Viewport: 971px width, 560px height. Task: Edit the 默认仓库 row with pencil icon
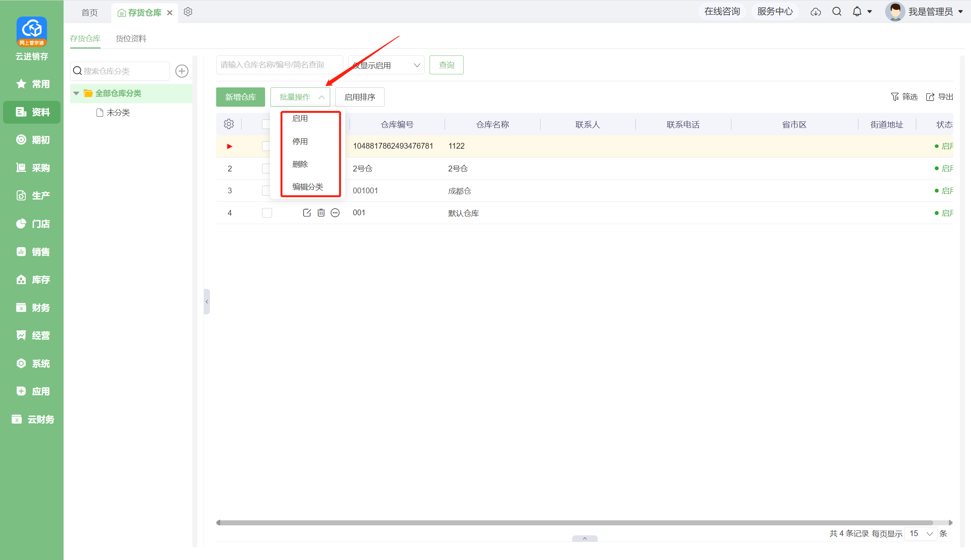(x=307, y=213)
